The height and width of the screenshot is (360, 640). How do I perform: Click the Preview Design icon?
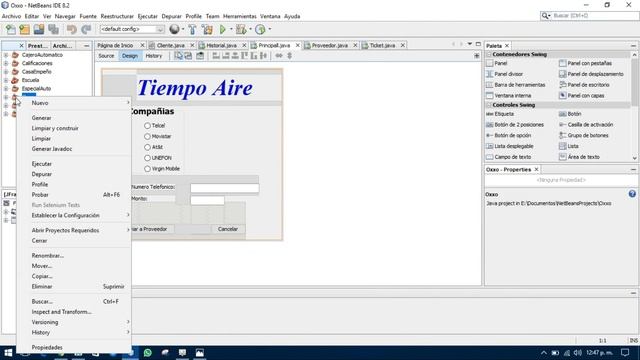(200, 56)
